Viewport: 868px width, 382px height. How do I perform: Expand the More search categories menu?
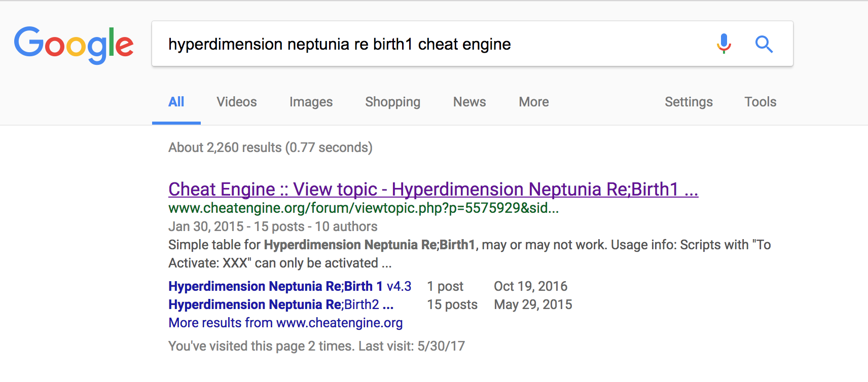click(533, 102)
